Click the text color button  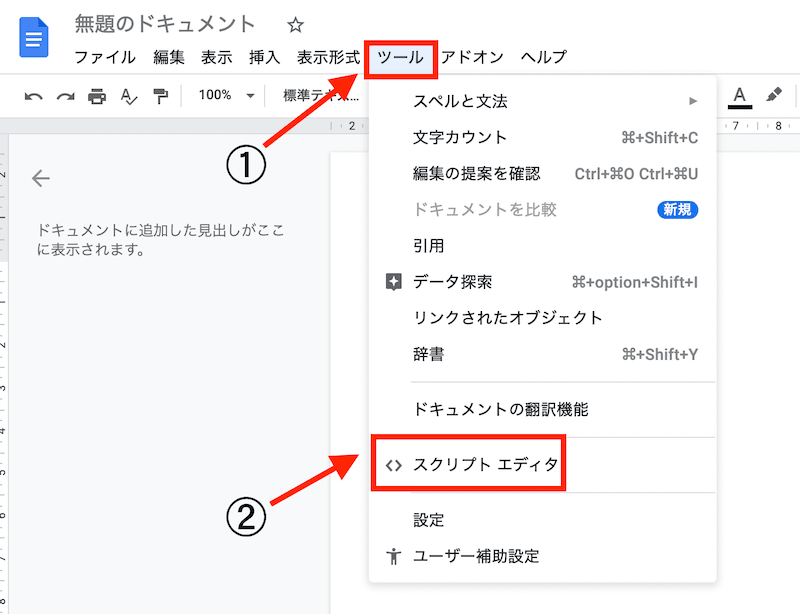tap(739, 96)
